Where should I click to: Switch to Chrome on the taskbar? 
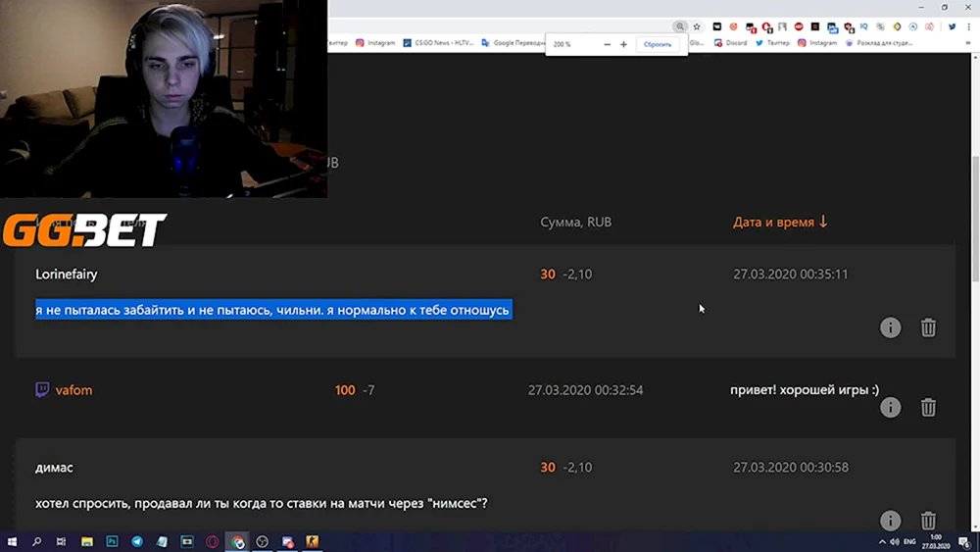tap(237, 542)
